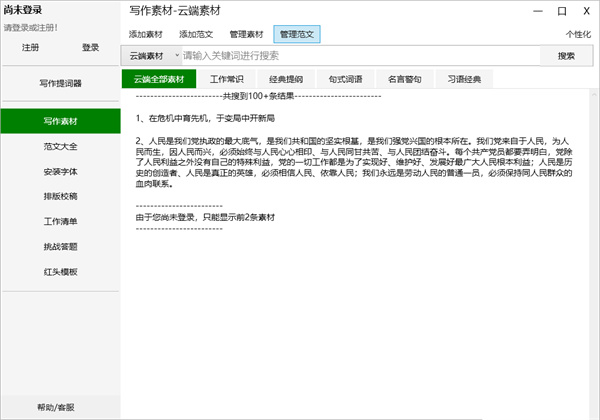Viewport: 600px width, 420px height.
Task: Open 管理素材 from the toolbar
Action: coord(246,34)
